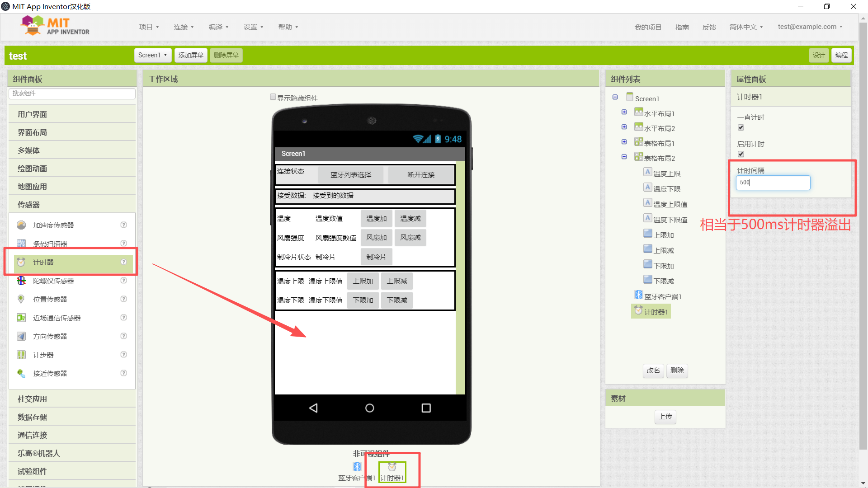Viewport: 868px width, 488px height.
Task: Select the gyroscope sensor icon
Action: pyautogui.click(x=21, y=281)
